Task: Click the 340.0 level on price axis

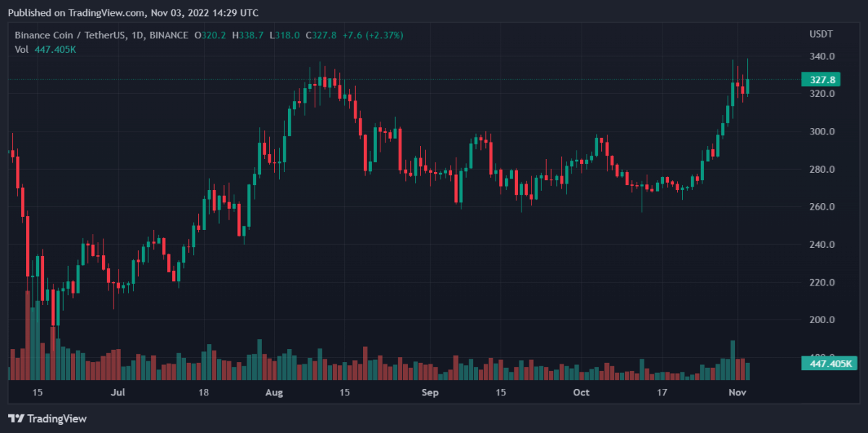Action: pyautogui.click(x=822, y=56)
